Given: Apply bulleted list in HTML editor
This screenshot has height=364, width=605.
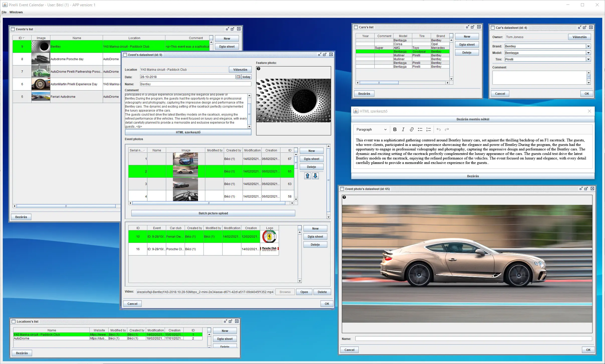Looking at the screenshot, I should coord(420,129).
